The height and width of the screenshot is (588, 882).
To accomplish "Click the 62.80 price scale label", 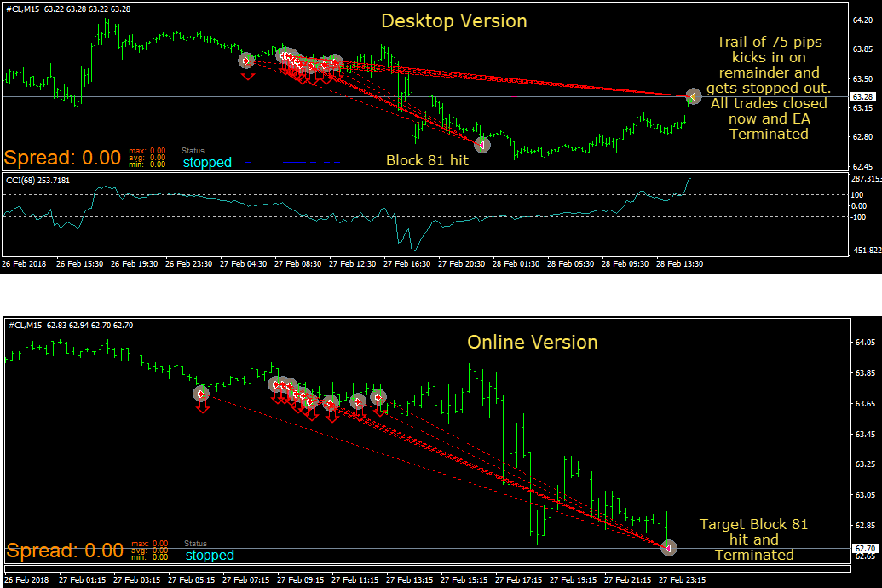I will tap(863, 136).
